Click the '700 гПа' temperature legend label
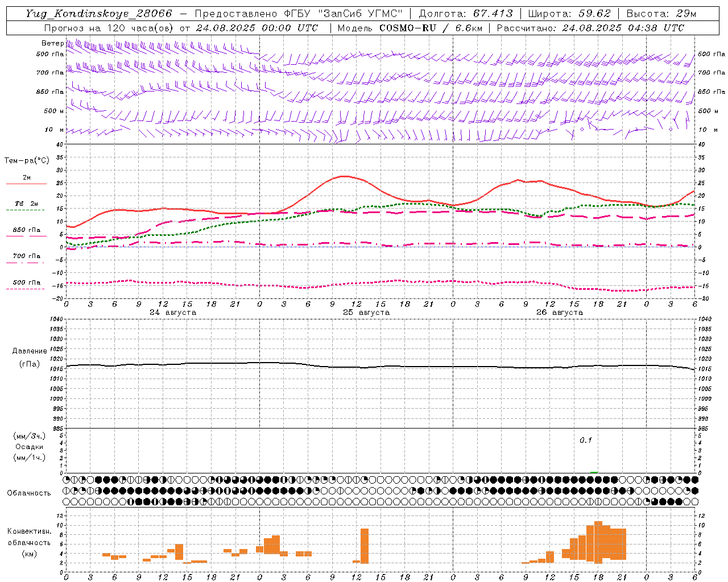 pyautogui.click(x=27, y=256)
